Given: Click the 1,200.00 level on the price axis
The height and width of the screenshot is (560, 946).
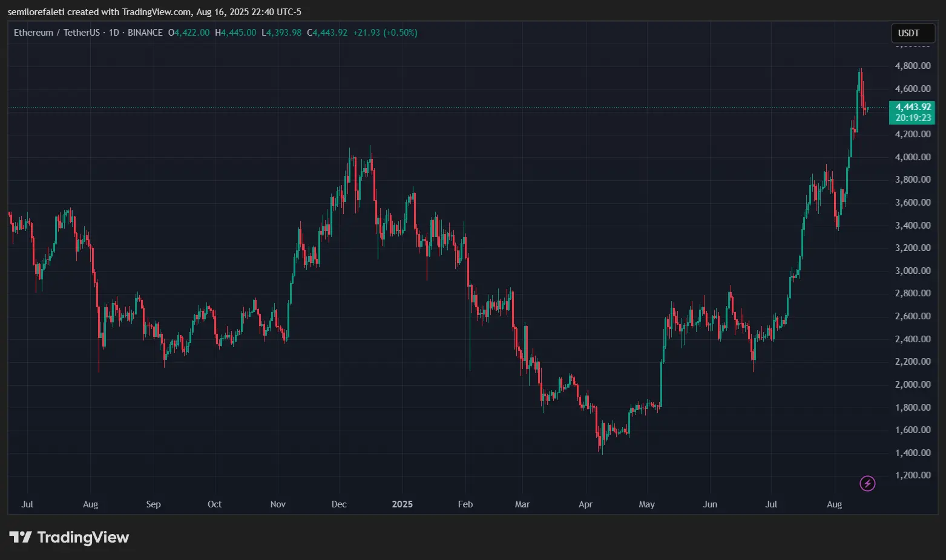Looking at the screenshot, I should [913, 475].
